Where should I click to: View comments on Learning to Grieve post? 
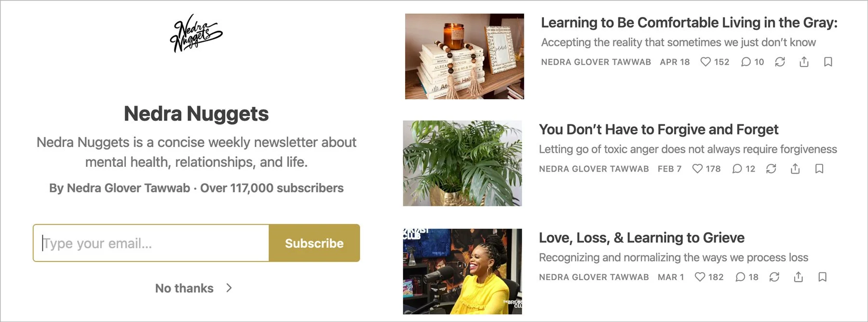[746, 277]
